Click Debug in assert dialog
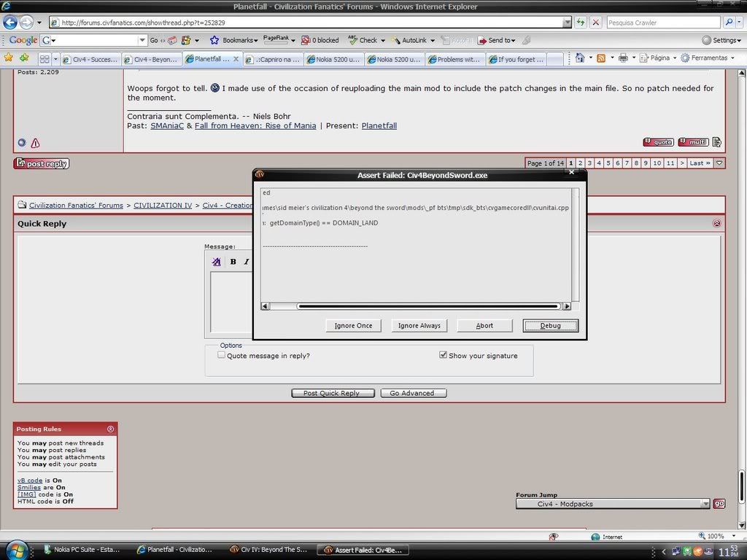The image size is (747, 560). pyautogui.click(x=550, y=325)
